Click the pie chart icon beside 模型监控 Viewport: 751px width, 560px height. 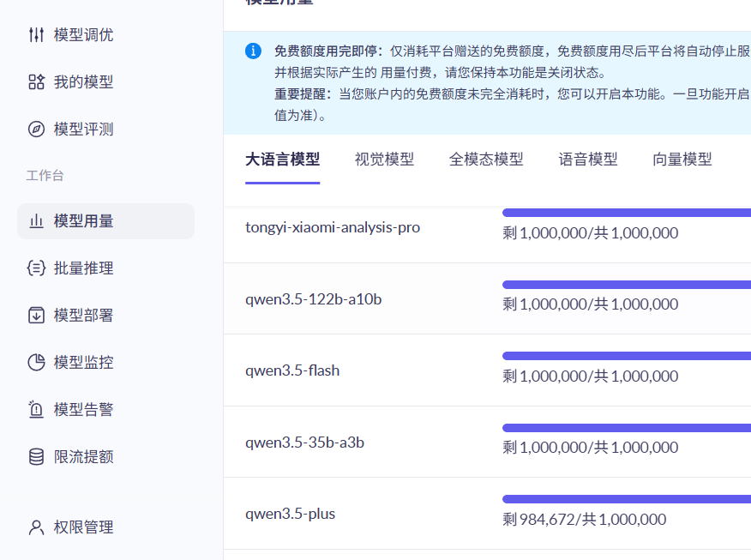[36, 362]
